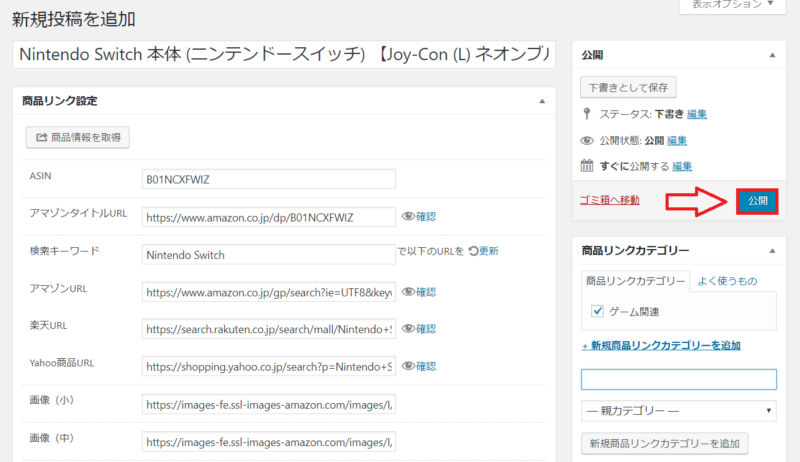Click the 検索キーワード input field
This screenshot has width=800, height=462.
(268, 254)
